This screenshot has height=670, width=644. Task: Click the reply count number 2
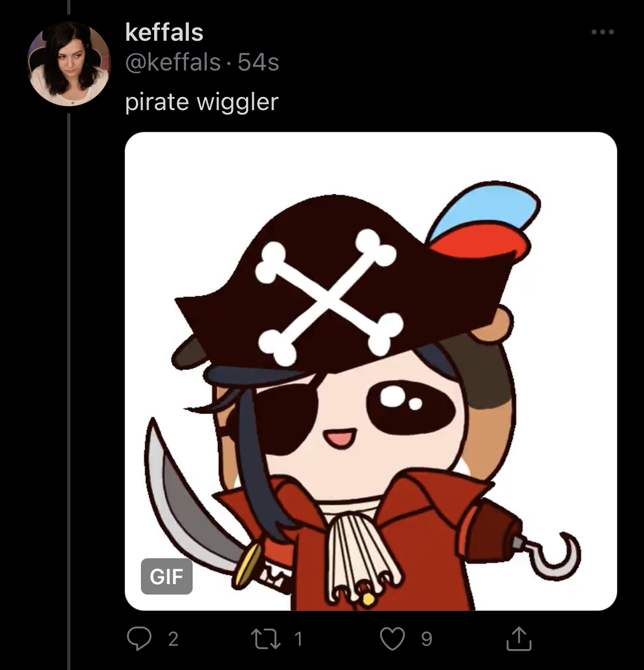click(x=173, y=639)
